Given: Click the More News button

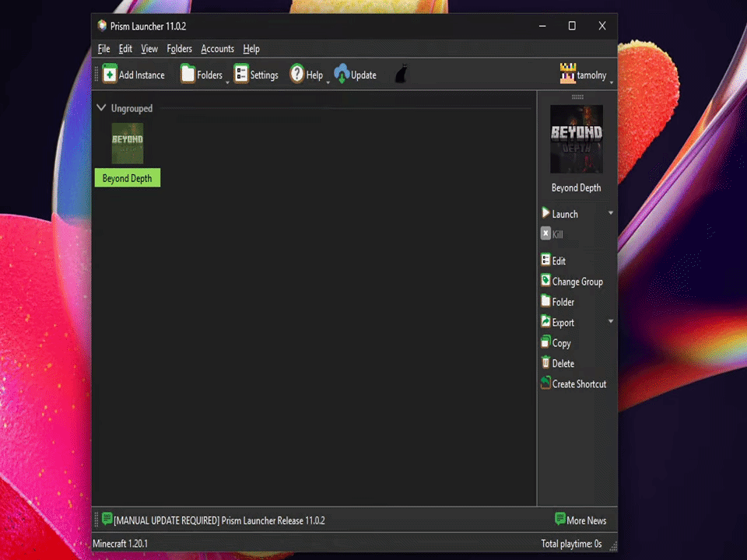Looking at the screenshot, I should tap(580, 520).
